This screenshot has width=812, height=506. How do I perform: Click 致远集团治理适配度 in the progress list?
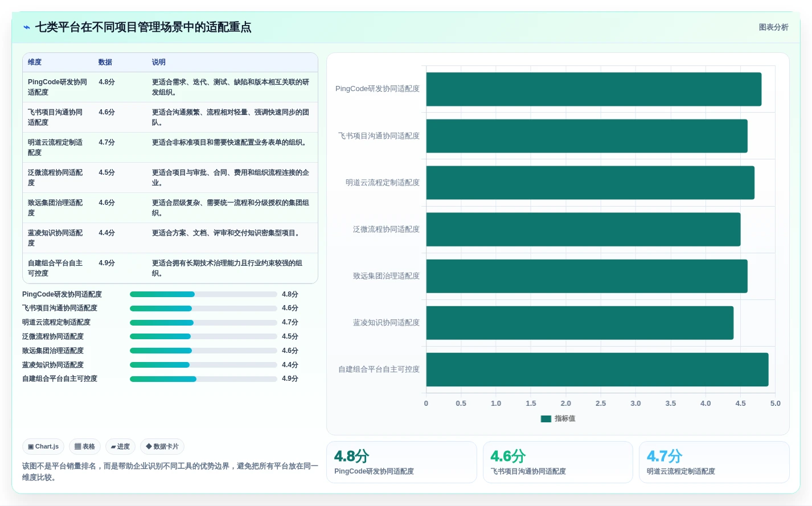(53, 351)
